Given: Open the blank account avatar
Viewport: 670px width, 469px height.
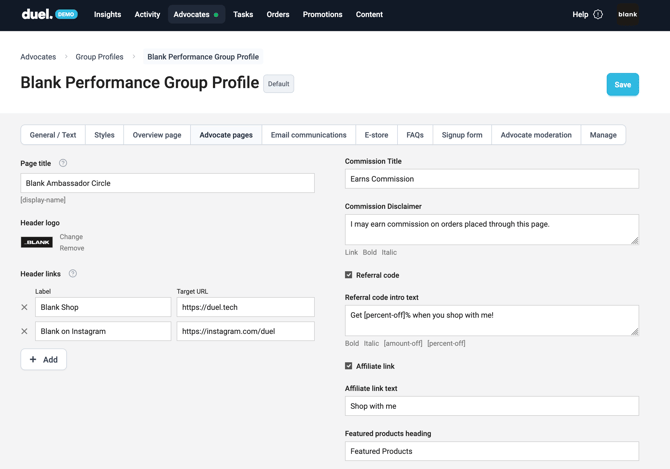Looking at the screenshot, I should (628, 15).
